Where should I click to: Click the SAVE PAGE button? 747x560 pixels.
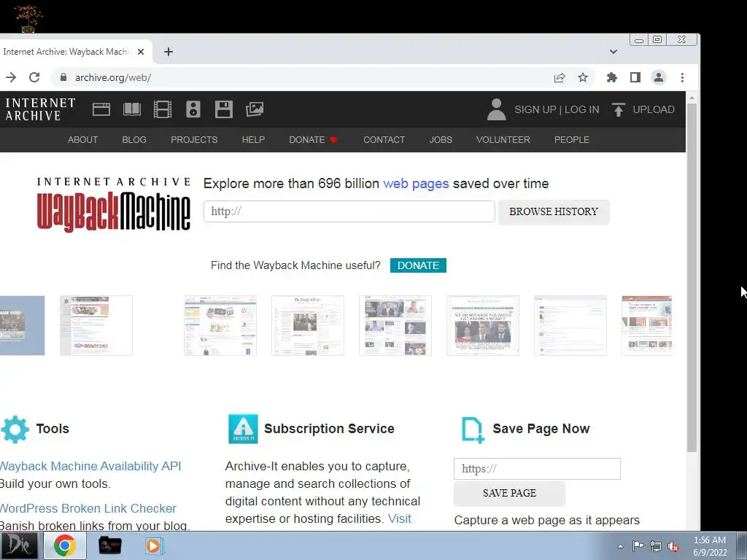click(x=509, y=494)
